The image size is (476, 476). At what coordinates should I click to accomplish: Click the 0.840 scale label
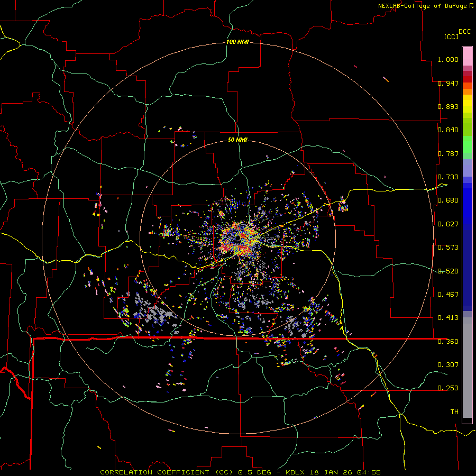click(x=448, y=130)
